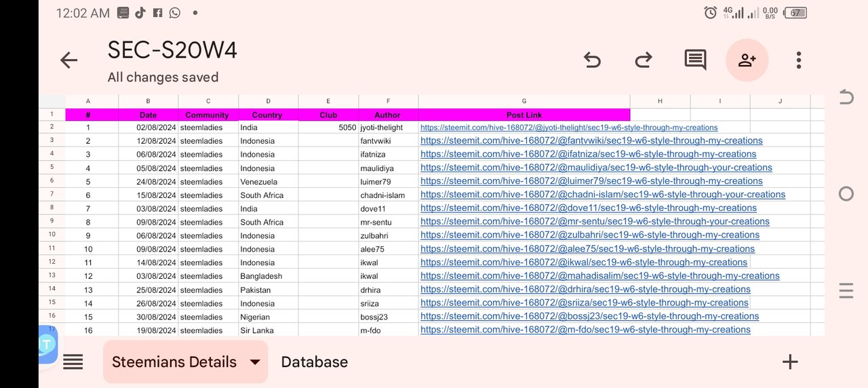
Task: Expand the Steemians Details sheet dropdown arrow
Action: [x=255, y=362]
